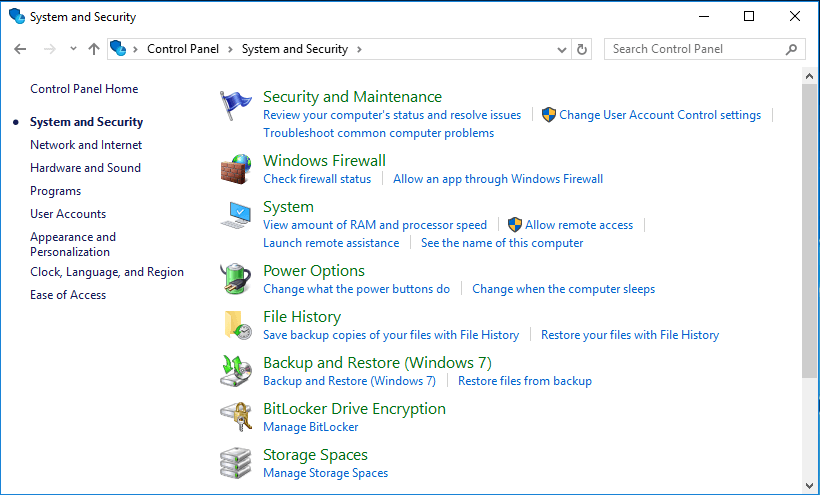Open the System computer monitor icon
Image resolution: width=820 pixels, height=495 pixels.
[235, 215]
